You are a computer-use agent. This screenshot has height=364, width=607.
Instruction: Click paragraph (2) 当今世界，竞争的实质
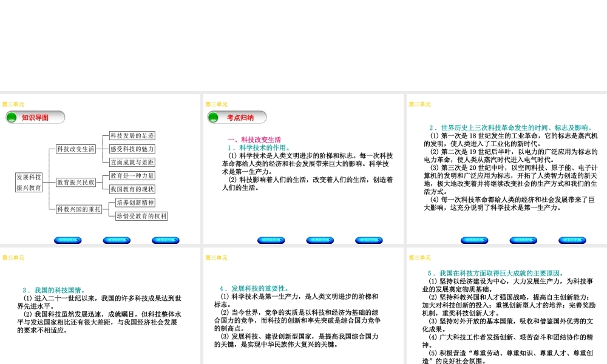[x=297, y=320]
